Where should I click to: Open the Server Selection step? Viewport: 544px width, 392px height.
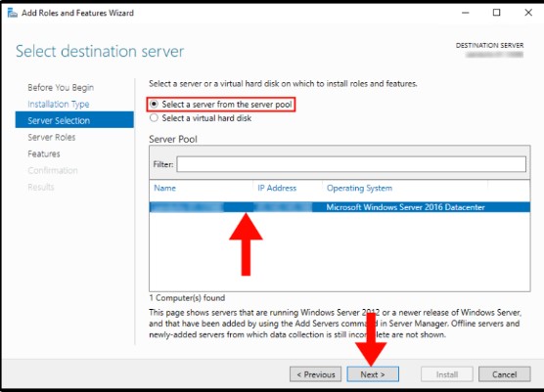click(x=74, y=120)
